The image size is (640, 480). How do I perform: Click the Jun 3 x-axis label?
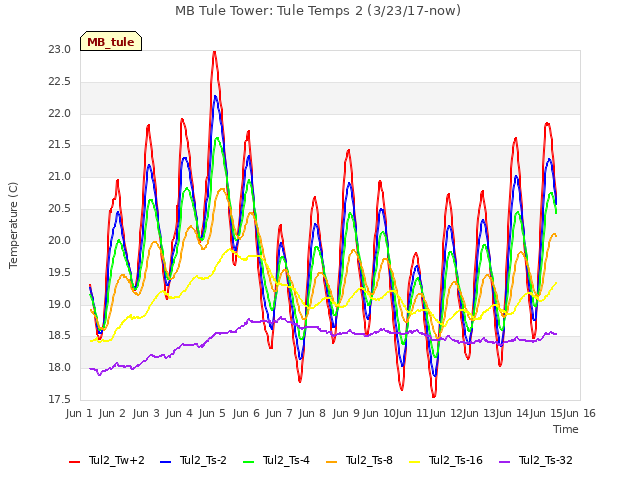(x=146, y=413)
